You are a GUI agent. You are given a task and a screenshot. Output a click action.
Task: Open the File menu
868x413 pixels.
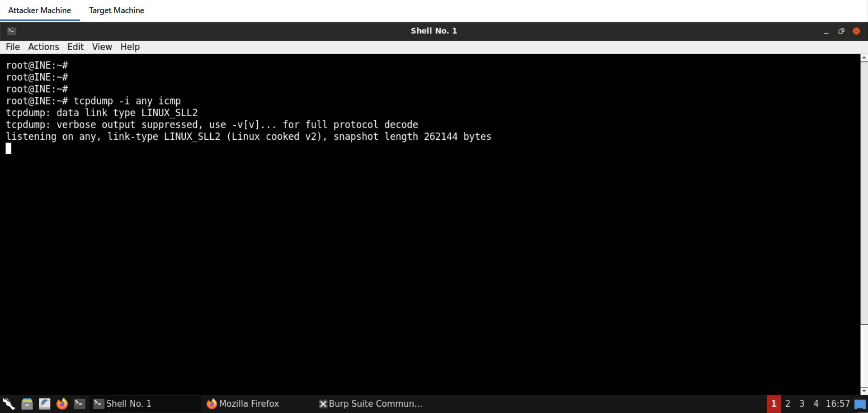13,47
